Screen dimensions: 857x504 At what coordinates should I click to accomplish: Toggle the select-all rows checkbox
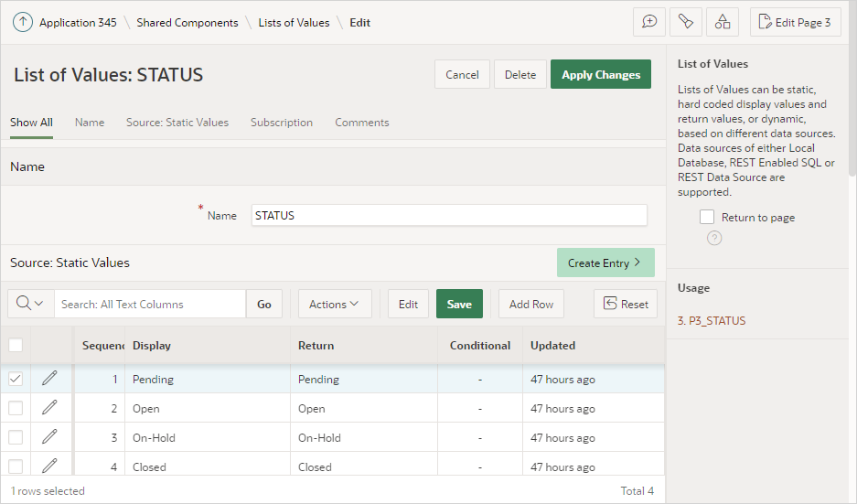[x=16, y=345]
